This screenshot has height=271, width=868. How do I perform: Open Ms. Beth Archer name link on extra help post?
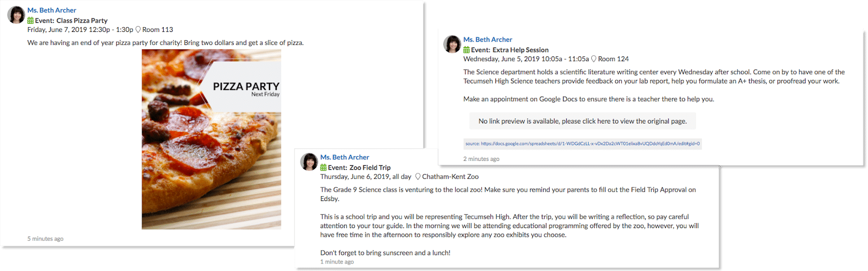click(488, 40)
